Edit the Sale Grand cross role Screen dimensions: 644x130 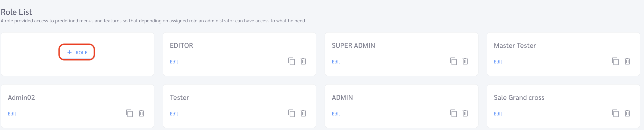click(498, 114)
